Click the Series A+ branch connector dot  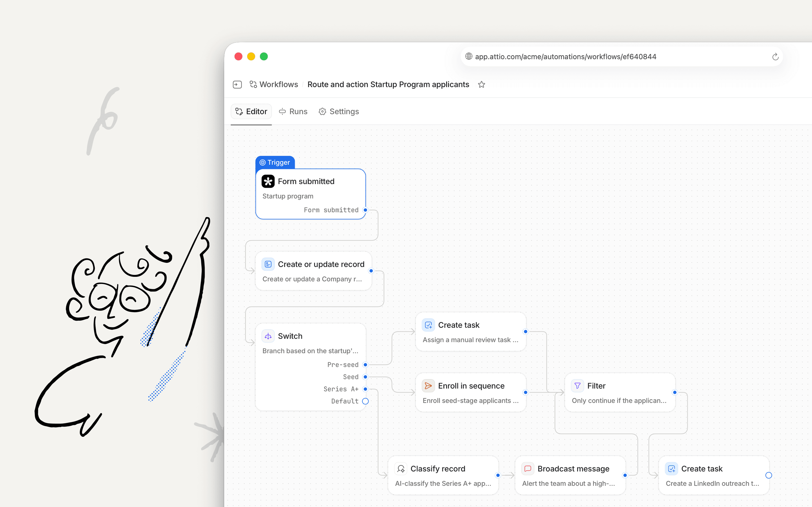pyautogui.click(x=365, y=389)
